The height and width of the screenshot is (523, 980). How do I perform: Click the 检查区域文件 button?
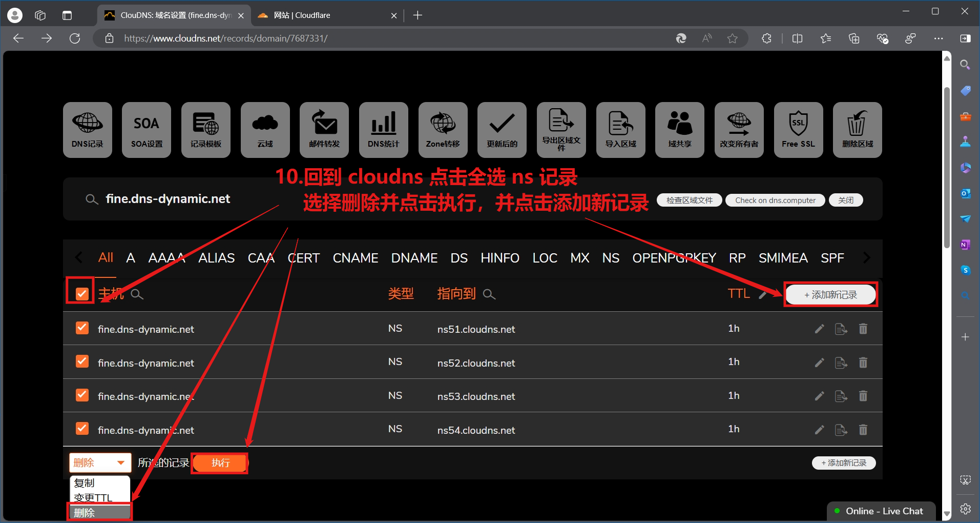(x=690, y=200)
